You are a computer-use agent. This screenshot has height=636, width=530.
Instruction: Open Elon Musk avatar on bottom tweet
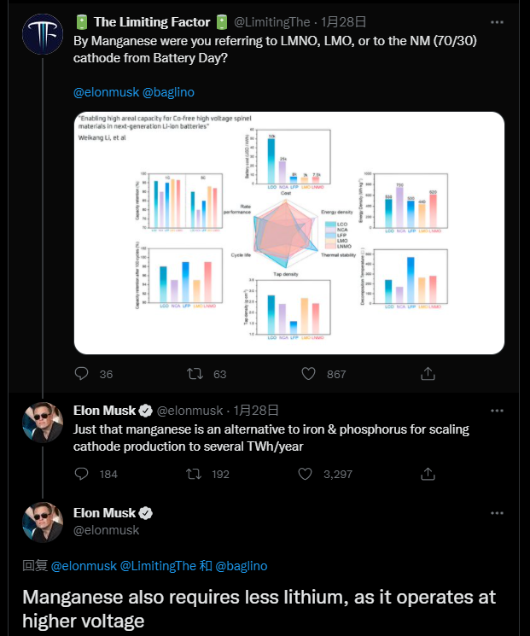(x=42, y=522)
